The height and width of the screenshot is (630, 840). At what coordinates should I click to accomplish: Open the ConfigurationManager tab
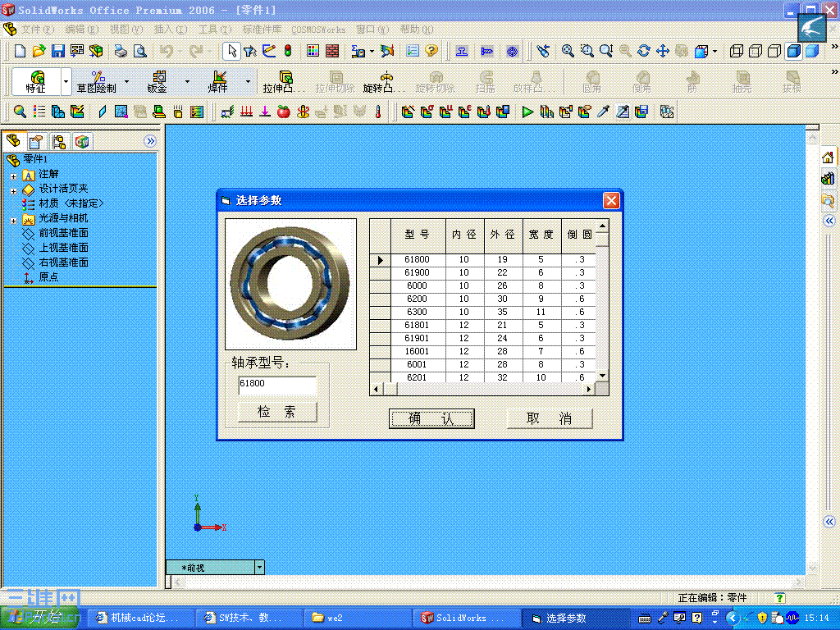tap(59, 141)
